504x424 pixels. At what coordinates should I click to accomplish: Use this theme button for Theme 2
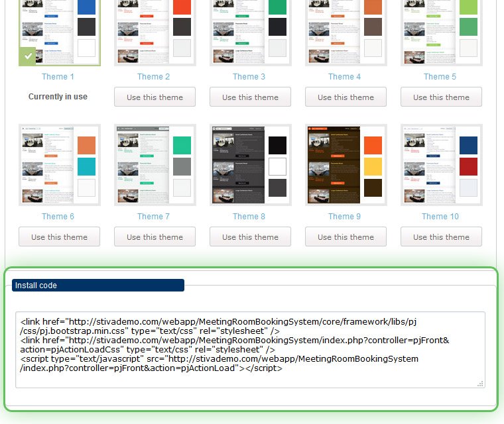coord(155,97)
